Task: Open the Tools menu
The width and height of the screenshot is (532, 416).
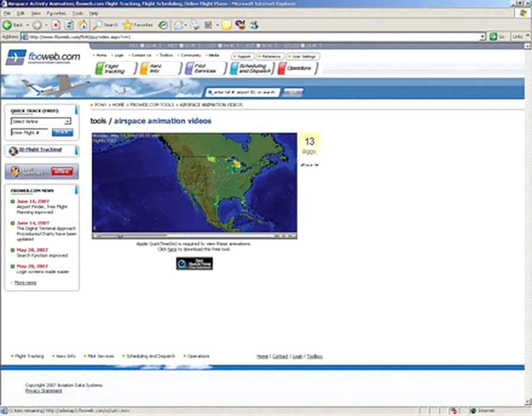Action: 78,13
